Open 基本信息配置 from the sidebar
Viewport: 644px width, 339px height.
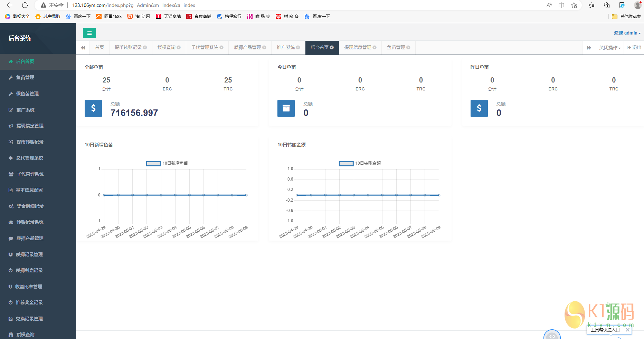29,190
